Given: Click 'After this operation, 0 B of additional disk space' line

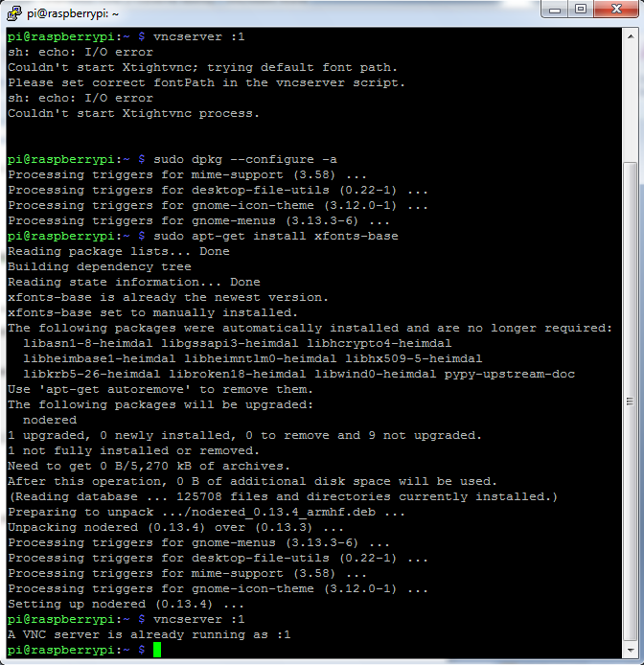Looking at the screenshot, I should pos(252,481).
